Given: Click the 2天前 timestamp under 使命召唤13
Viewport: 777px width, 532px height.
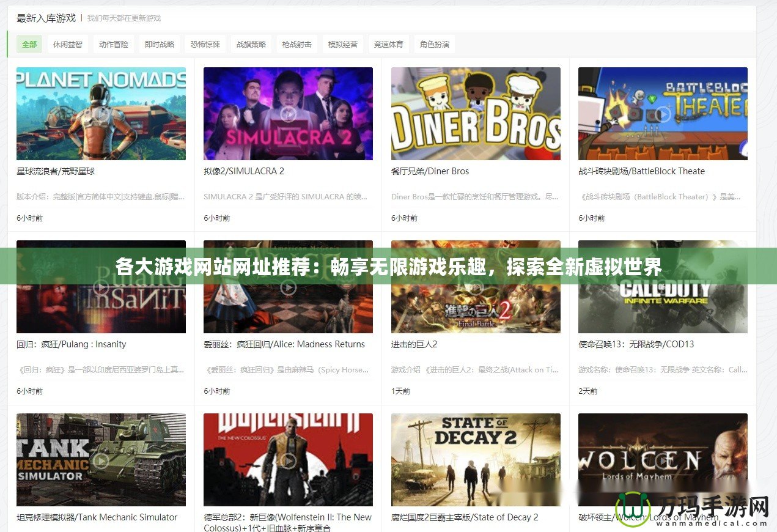Looking at the screenshot, I should pyautogui.click(x=588, y=391).
